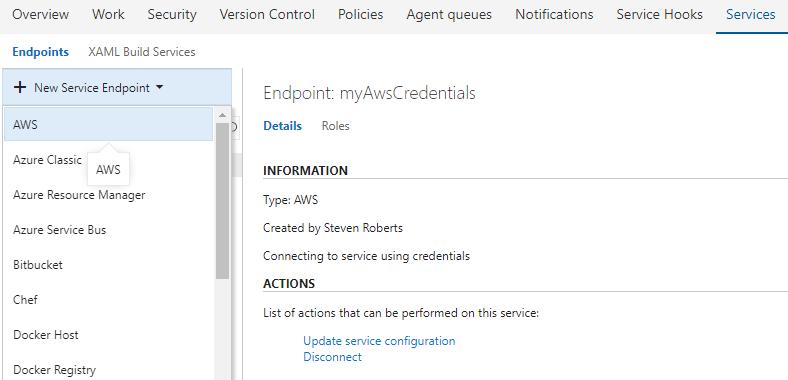Switch to Notifications tab
Screen dimensions: 788x380
pos(554,15)
